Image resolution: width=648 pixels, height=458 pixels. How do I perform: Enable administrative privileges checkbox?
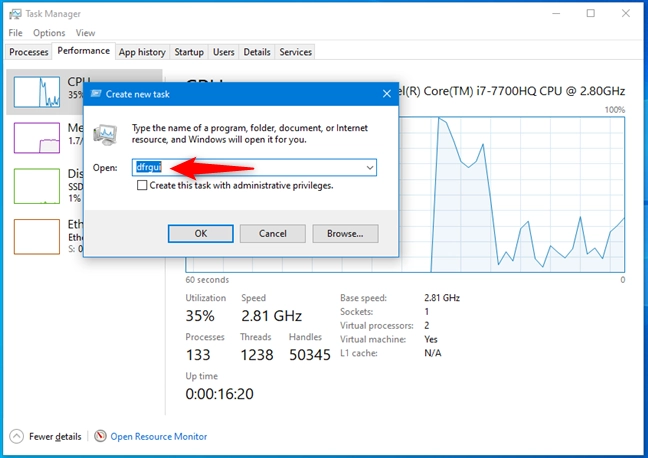(x=142, y=185)
